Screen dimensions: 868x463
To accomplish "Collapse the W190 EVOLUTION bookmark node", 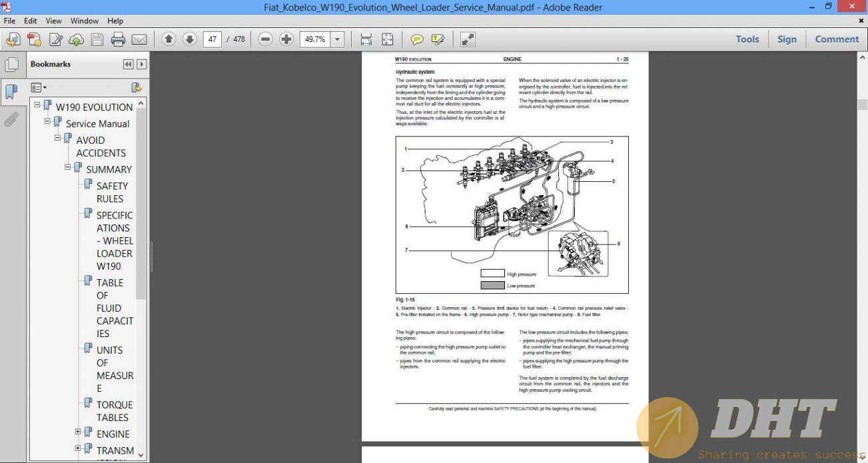I will [37, 105].
